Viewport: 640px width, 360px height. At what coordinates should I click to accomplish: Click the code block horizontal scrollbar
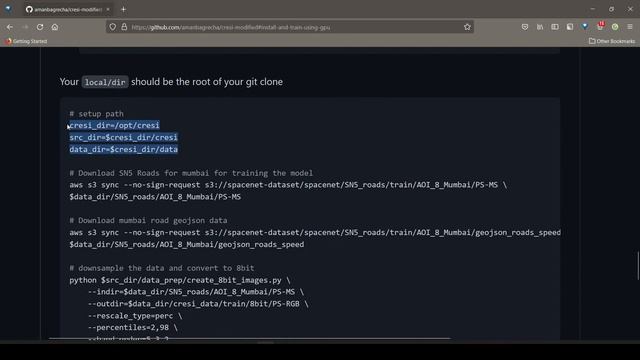pyautogui.click(x=250, y=338)
